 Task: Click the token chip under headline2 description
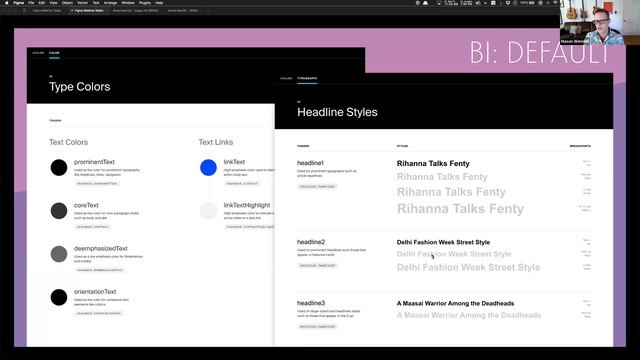(x=317, y=266)
